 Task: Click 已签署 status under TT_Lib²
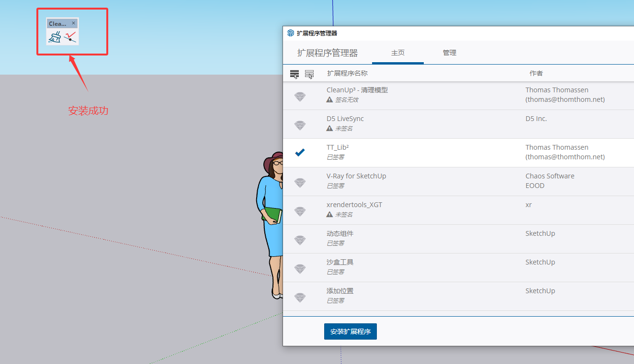click(x=335, y=157)
